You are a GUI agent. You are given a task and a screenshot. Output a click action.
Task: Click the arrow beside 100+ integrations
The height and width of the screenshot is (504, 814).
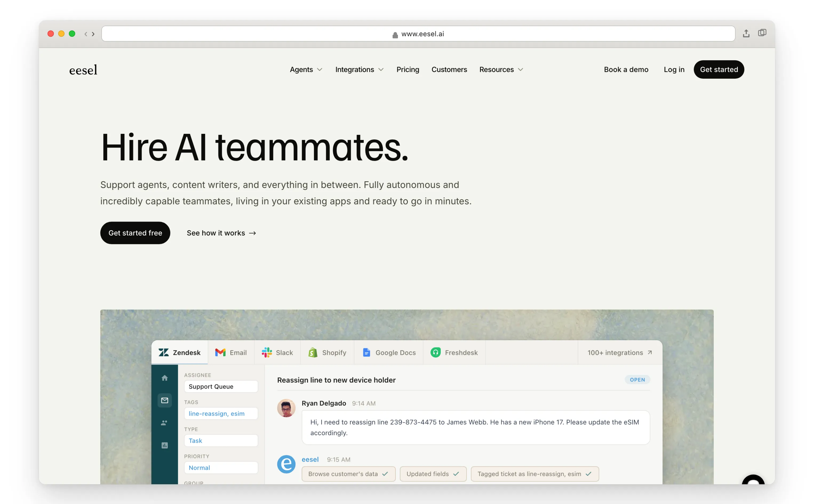click(x=650, y=352)
